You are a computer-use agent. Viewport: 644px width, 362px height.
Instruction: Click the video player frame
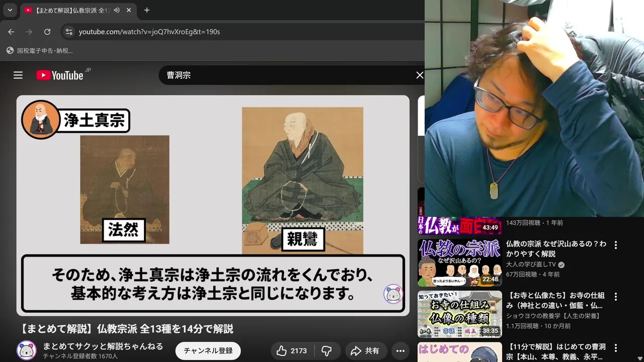click(213, 206)
